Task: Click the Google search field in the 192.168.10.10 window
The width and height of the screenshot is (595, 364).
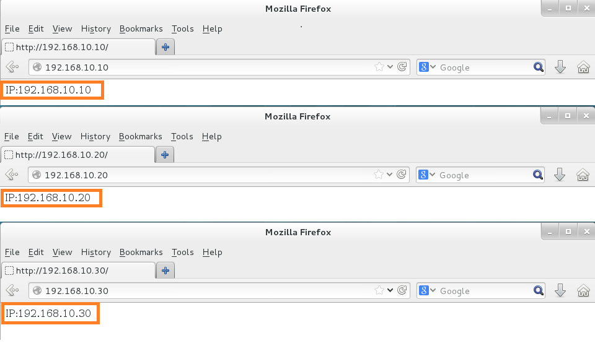Action: [483, 67]
